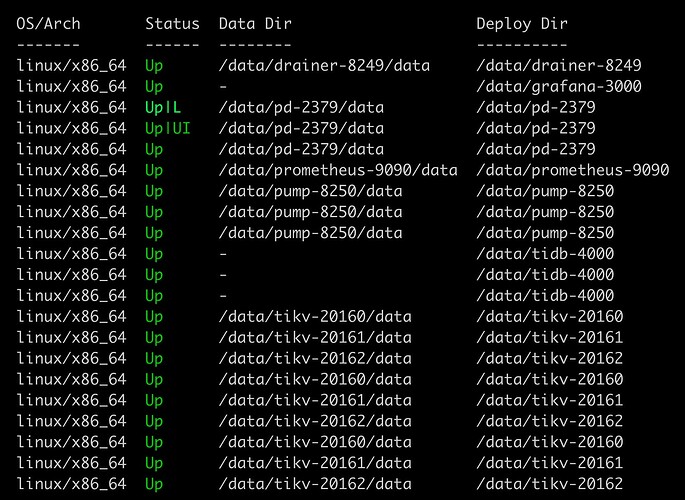Select the Up status in drainer-8249 row

coord(154,66)
